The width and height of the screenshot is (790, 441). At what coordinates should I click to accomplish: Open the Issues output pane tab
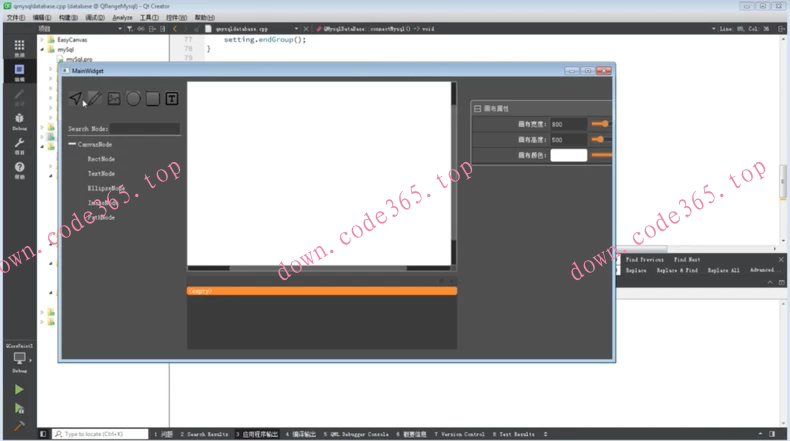(164, 434)
